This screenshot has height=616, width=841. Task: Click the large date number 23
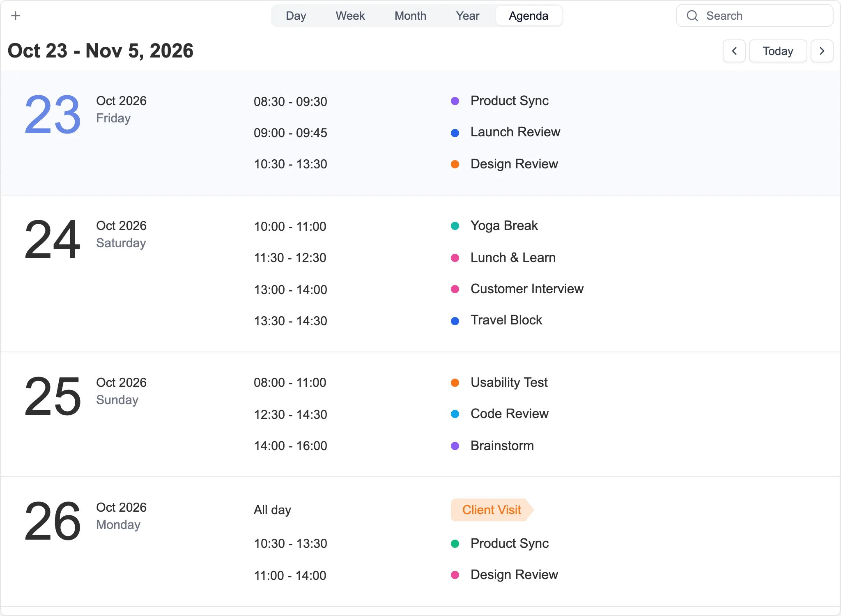[53, 114]
